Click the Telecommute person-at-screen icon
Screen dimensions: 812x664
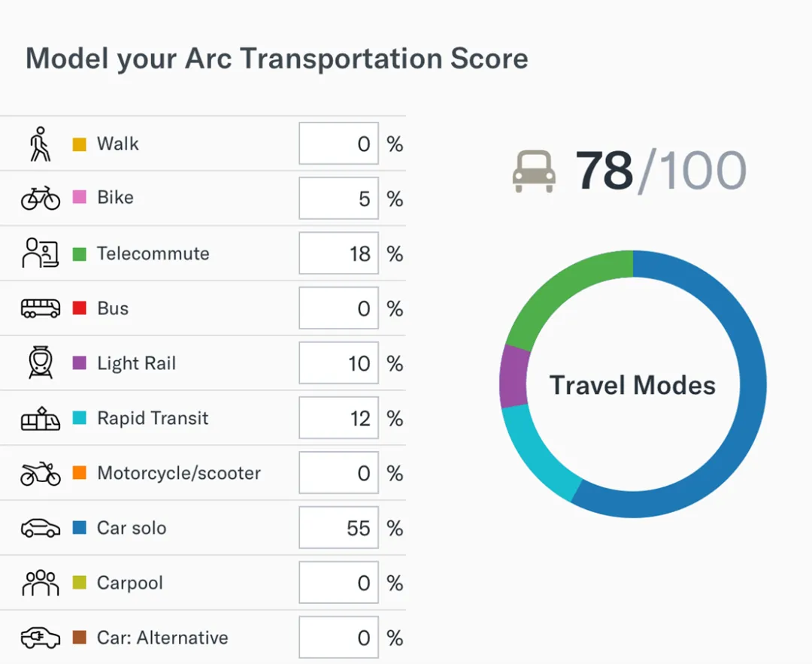coord(40,253)
